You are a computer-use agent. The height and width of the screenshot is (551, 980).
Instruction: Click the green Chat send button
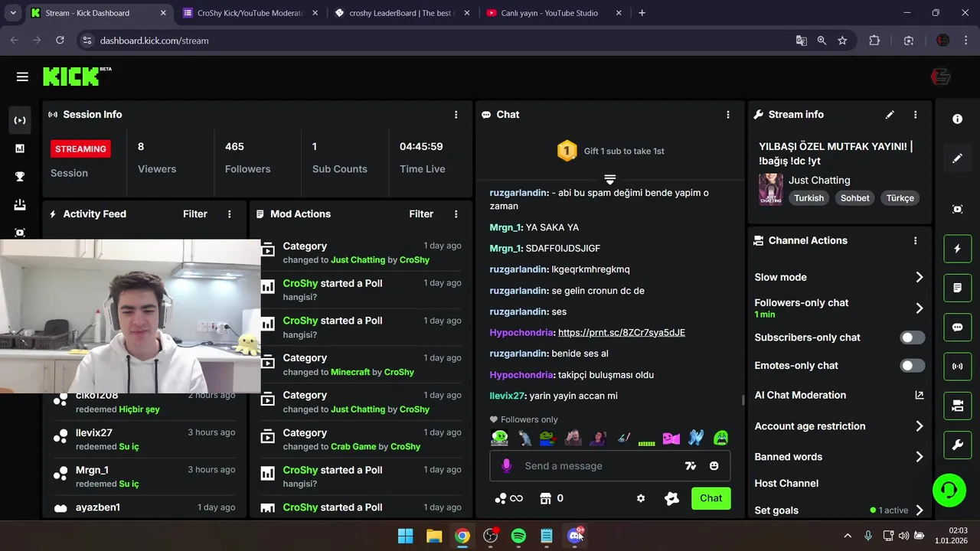click(x=710, y=498)
